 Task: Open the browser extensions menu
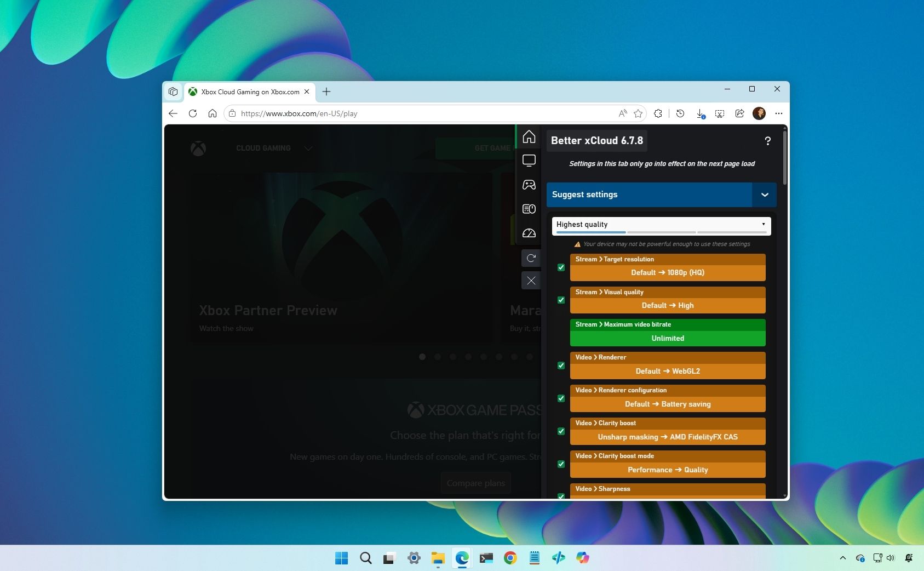(658, 113)
